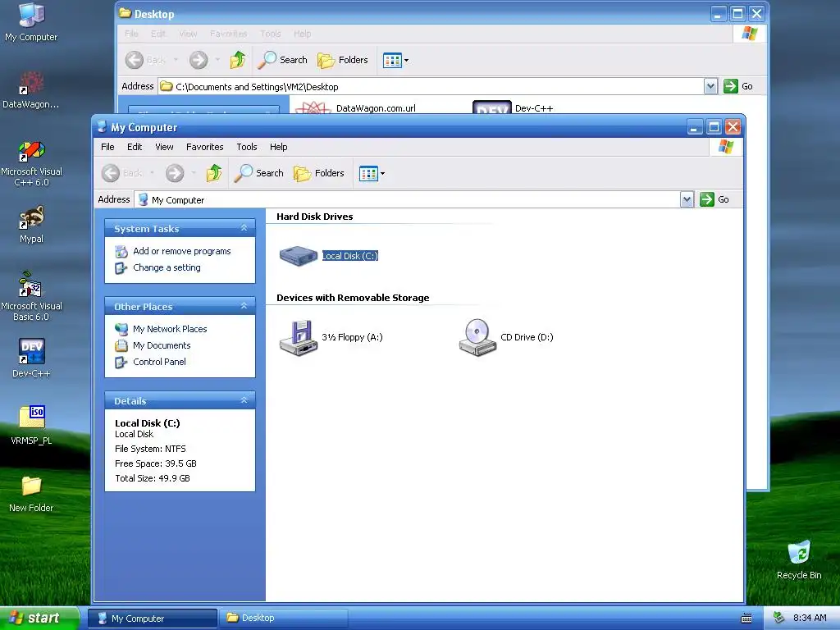The width and height of the screenshot is (840, 630).
Task: Click Go button in My Computer address bar
Action: 715,199
